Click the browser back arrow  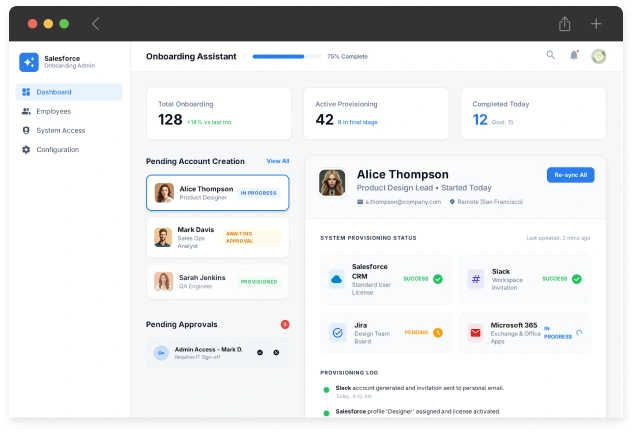pyautogui.click(x=95, y=23)
